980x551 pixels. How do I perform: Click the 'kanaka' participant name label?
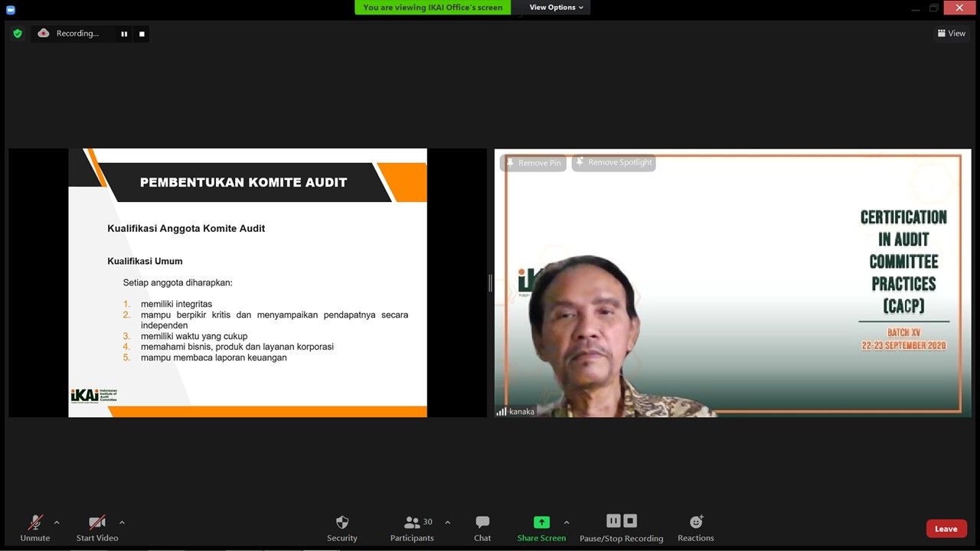tap(522, 412)
